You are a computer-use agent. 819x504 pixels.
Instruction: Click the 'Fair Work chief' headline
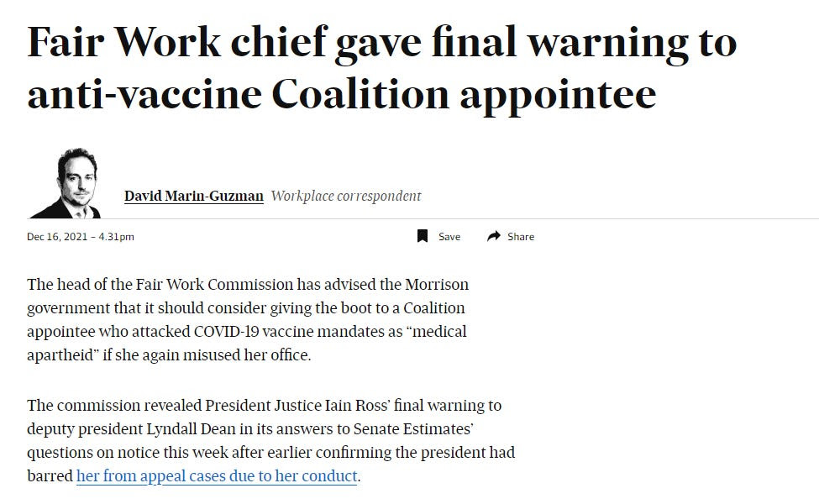pyautogui.click(x=382, y=68)
